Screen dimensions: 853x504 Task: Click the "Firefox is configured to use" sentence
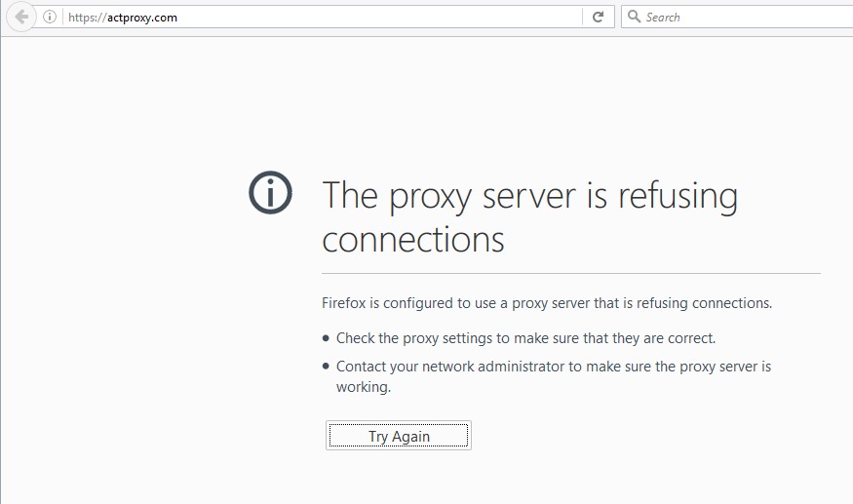click(547, 303)
